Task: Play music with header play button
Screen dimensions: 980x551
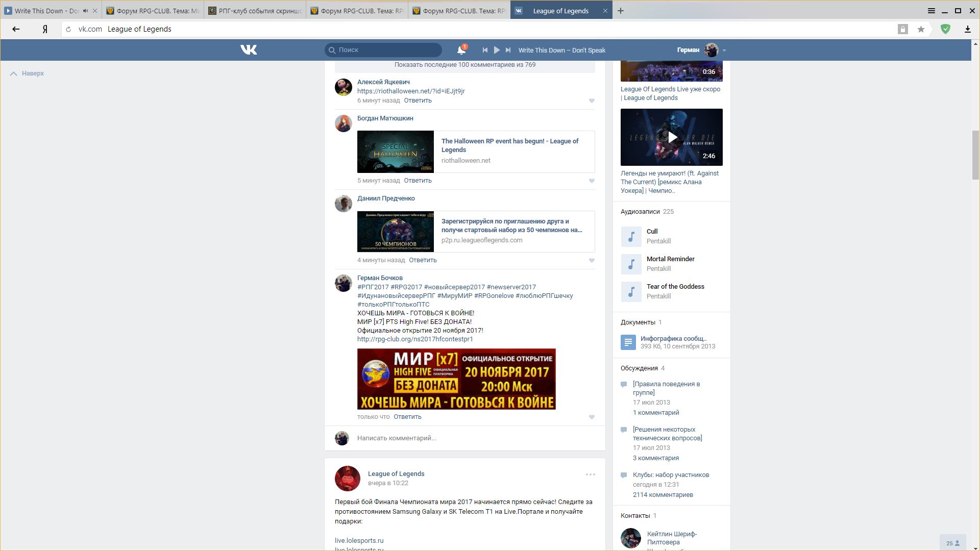Action: pos(497,50)
